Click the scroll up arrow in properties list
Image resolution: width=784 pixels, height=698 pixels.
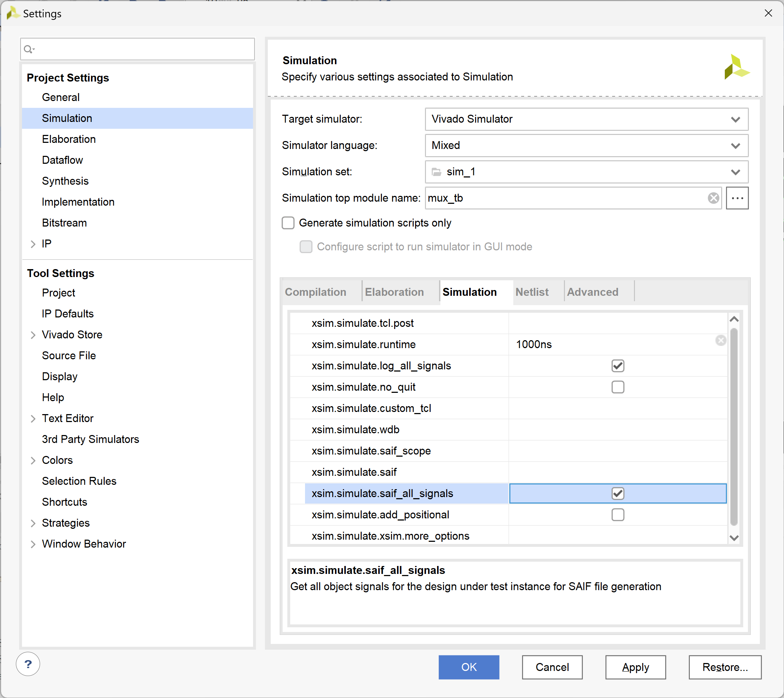click(x=734, y=319)
